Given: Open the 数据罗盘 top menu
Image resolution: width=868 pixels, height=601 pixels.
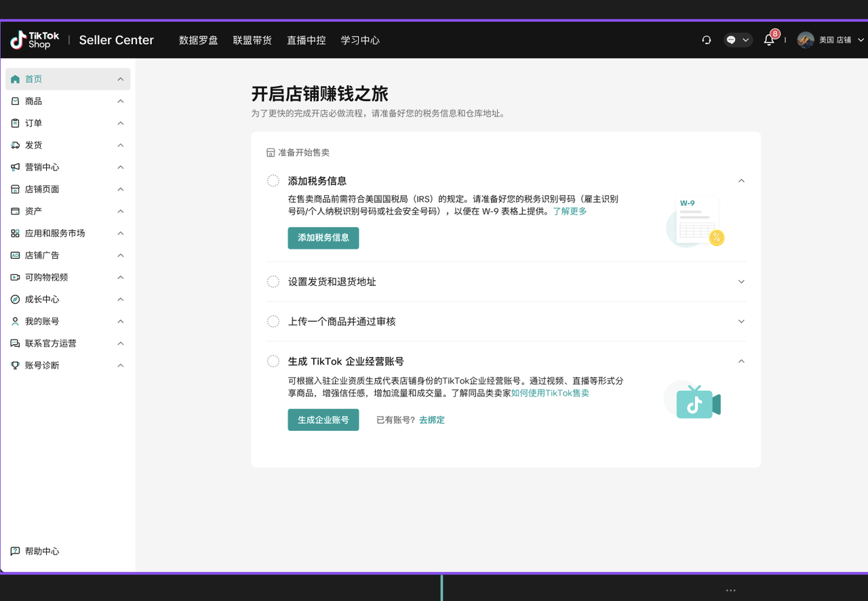Looking at the screenshot, I should tap(198, 40).
